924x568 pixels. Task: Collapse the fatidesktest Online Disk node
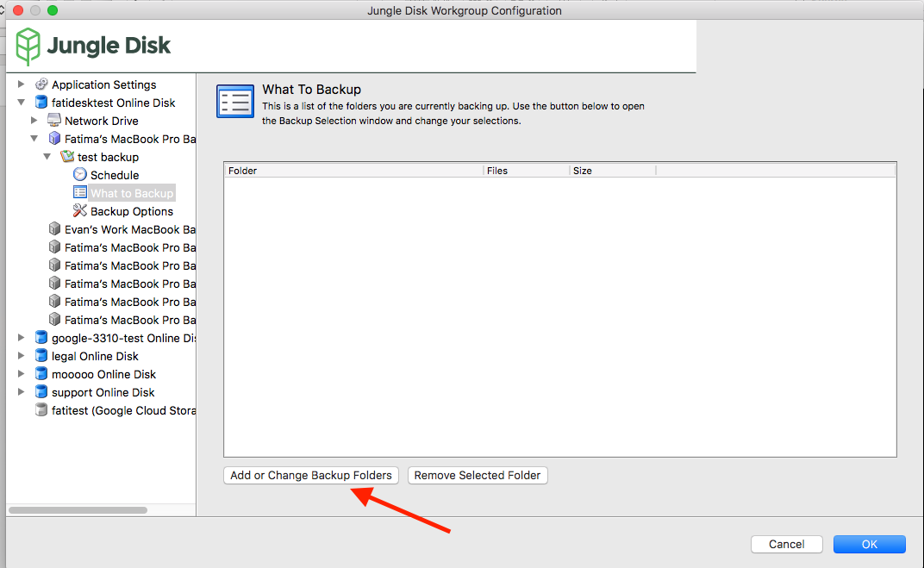[x=22, y=103]
